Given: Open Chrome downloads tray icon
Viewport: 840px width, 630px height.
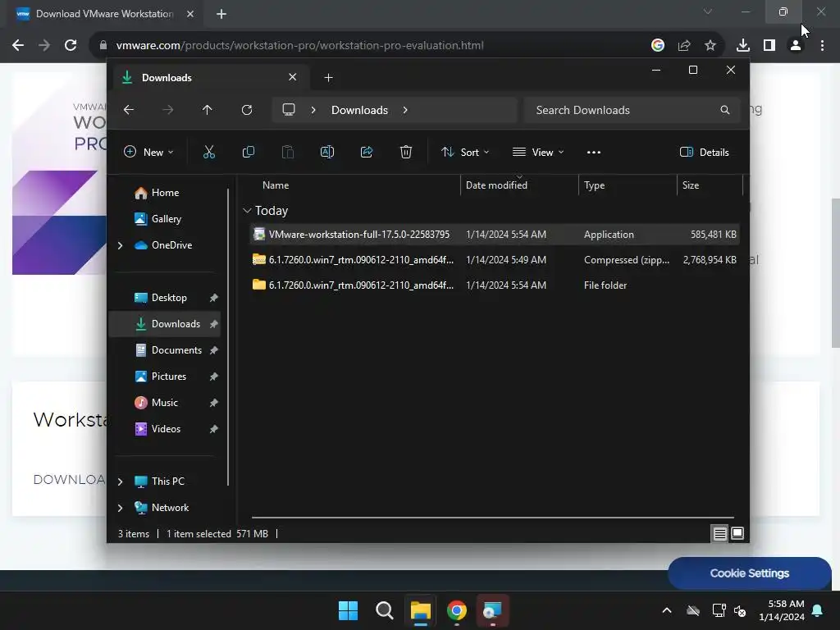Looking at the screenshot, I should [x=743, y=46].
